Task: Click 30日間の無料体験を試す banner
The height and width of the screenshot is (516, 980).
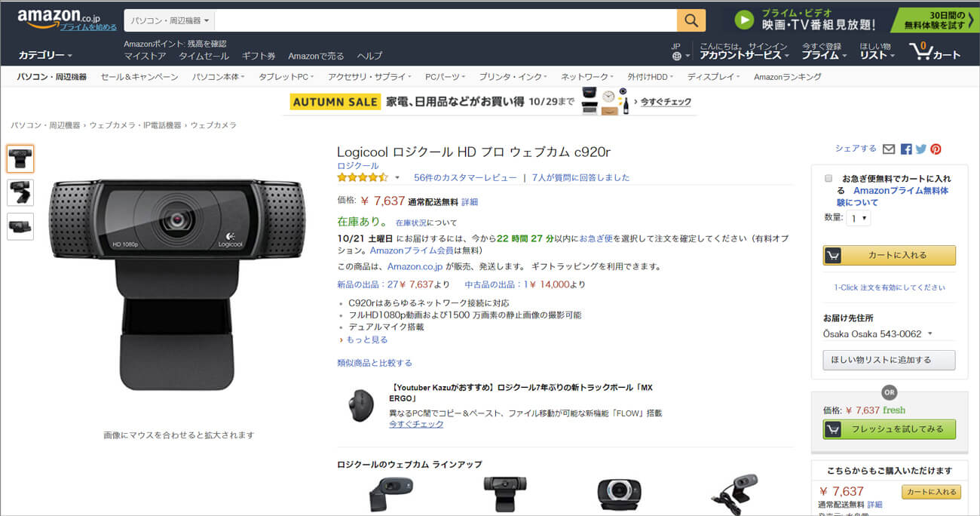Action: point(936,20)
